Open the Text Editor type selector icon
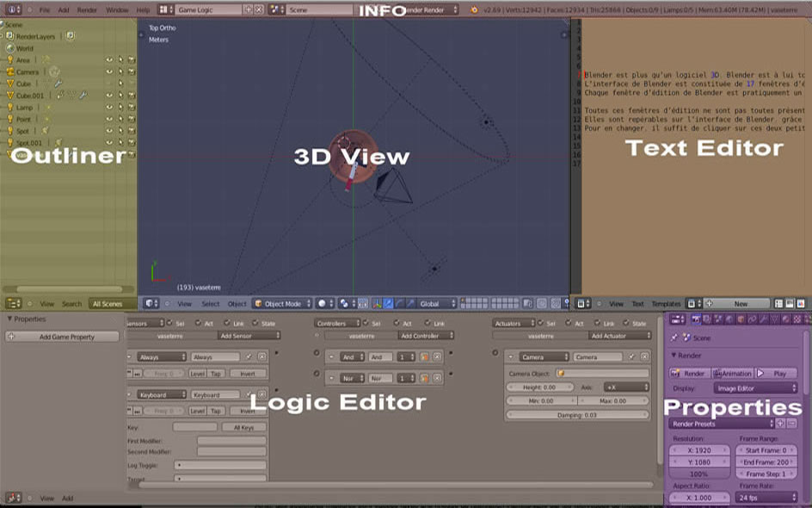812x508 pixels. pos(583,303)
